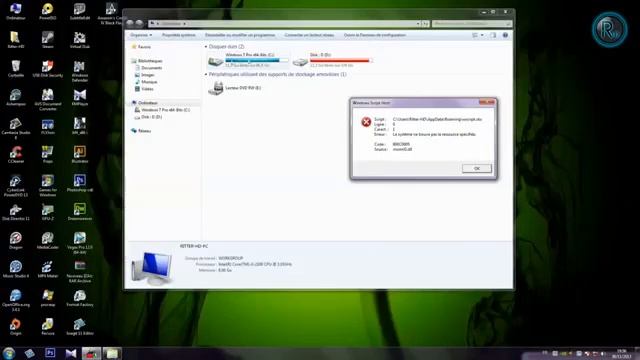The height and width of the screenshot is (360, 640).
Task: Open the GPU-Z desktop shortcut
Action: point(47,212)
